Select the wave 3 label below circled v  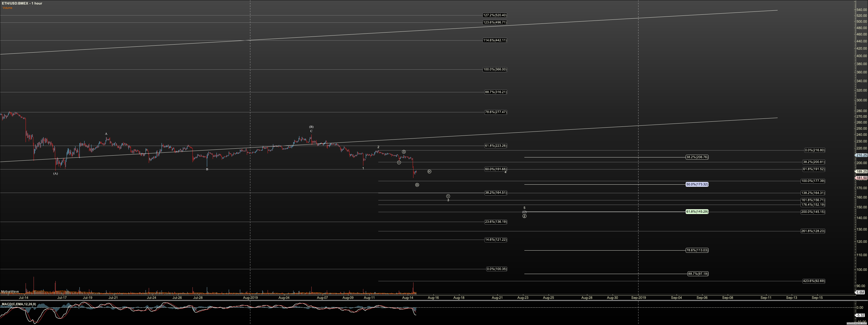click(448, 200)
